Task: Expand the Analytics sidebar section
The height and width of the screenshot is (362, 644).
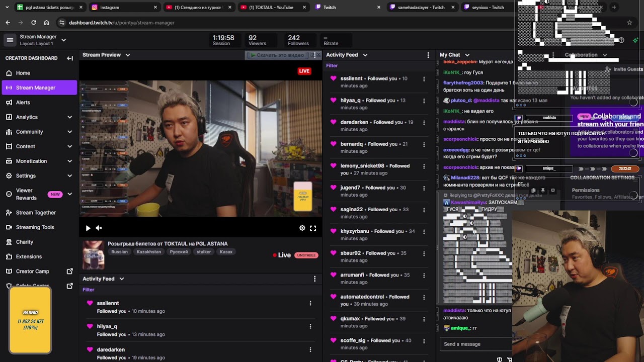Action: (70, 117)
